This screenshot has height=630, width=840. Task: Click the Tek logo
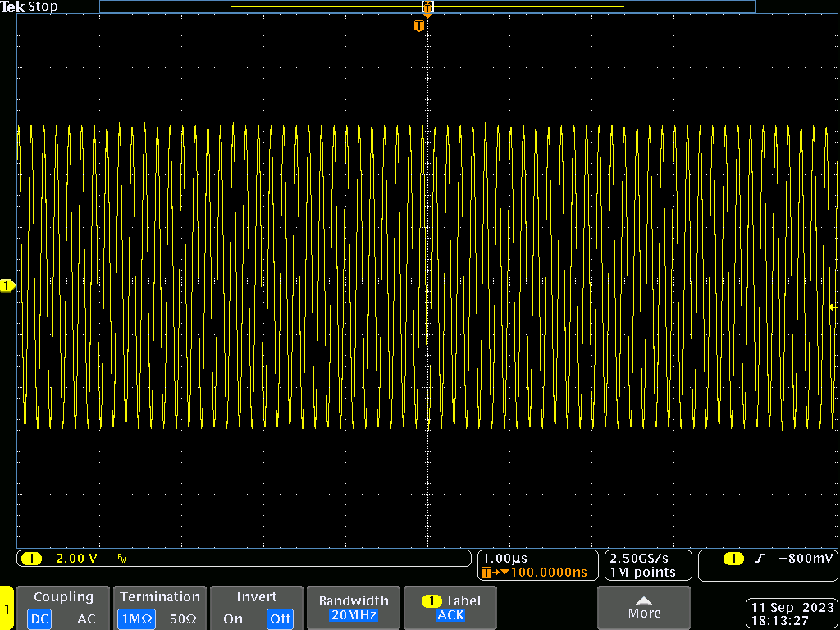pos(13,7)
